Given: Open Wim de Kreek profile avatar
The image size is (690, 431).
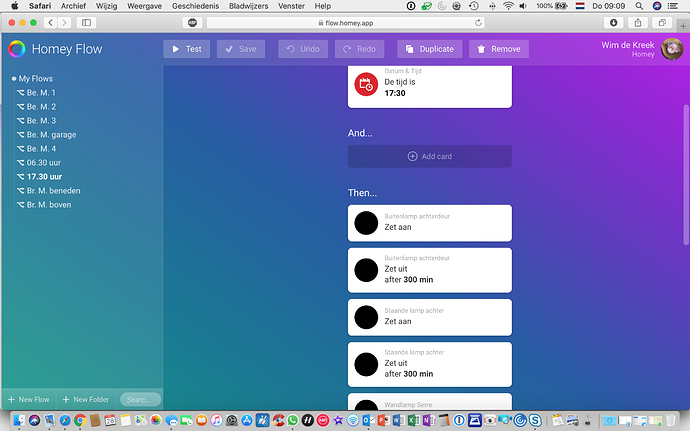Looking at the screenshot, I should tap(672, 49).
